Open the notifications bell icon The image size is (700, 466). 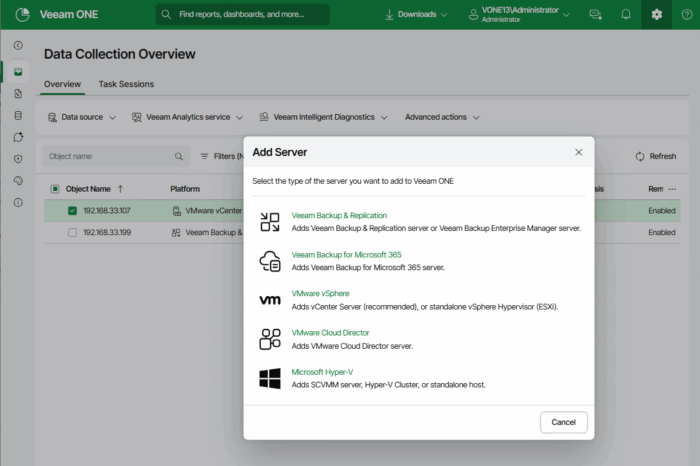[x=626, y=15]
